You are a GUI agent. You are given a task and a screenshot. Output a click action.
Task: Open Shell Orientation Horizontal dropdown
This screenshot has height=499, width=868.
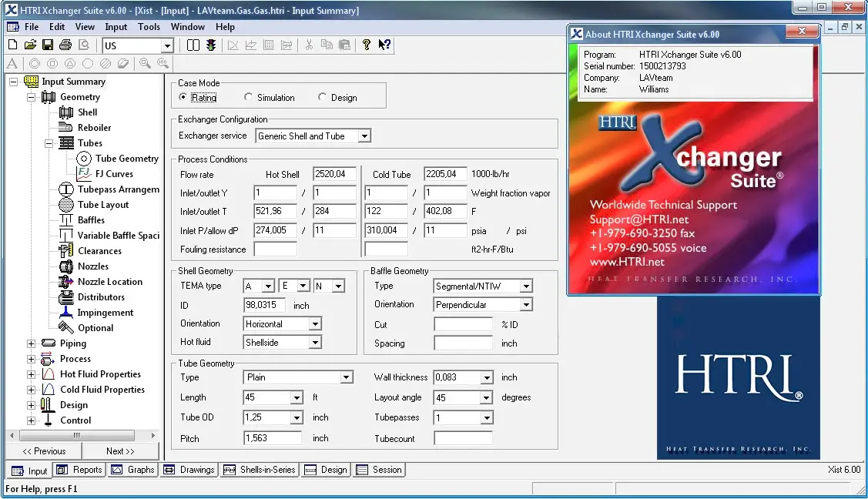pyautogui.click(x=315, y=324)
